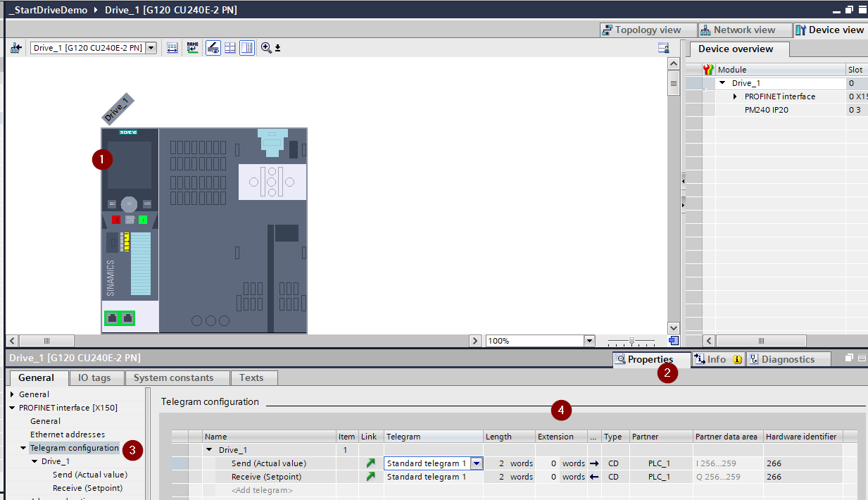Open the 100% zoom level dropdown
Image resolution: width=868 pixels, height=500 pixels.
(x=589, y=341)
